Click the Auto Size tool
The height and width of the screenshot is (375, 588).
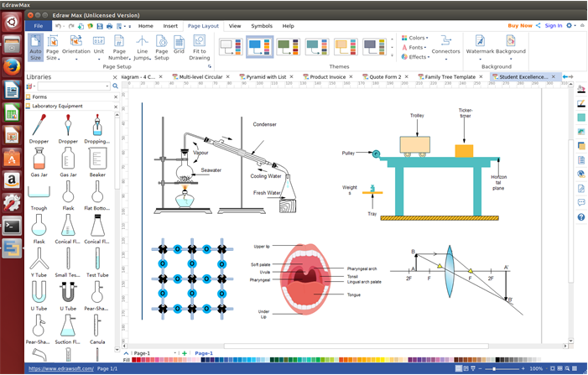35,47
